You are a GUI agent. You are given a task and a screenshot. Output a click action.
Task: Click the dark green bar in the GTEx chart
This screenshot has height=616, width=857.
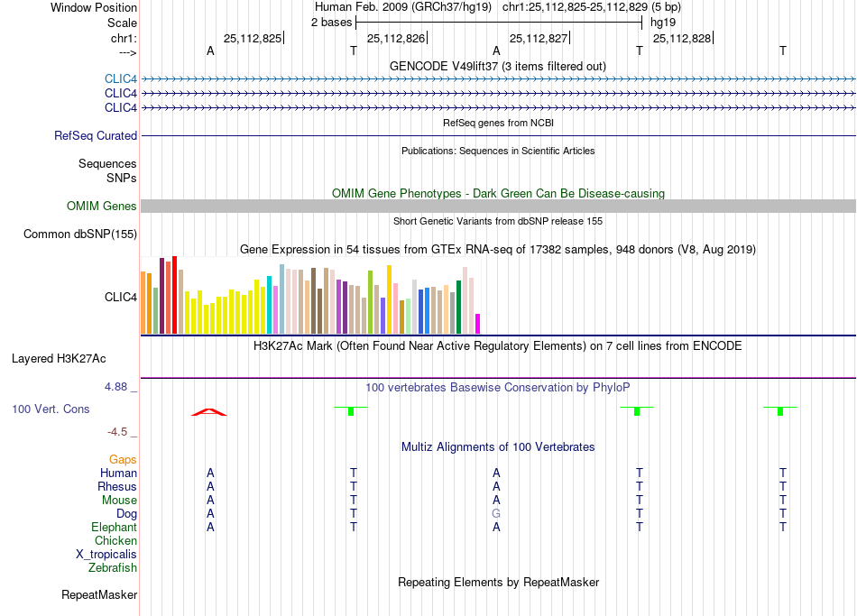[x=458, y=307]
